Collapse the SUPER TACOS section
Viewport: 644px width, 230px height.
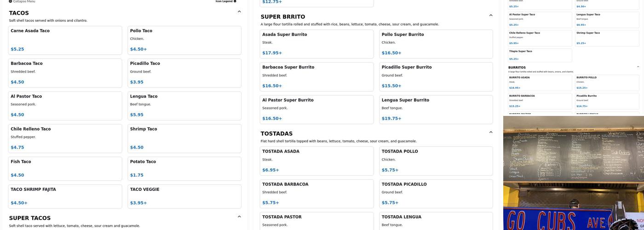pyautogui.click(x=239, y=217)
